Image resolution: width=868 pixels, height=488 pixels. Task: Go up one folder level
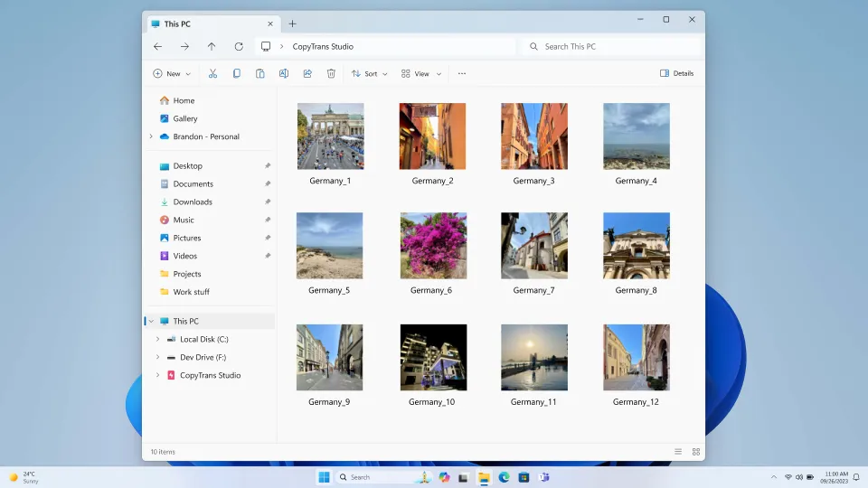212,46
